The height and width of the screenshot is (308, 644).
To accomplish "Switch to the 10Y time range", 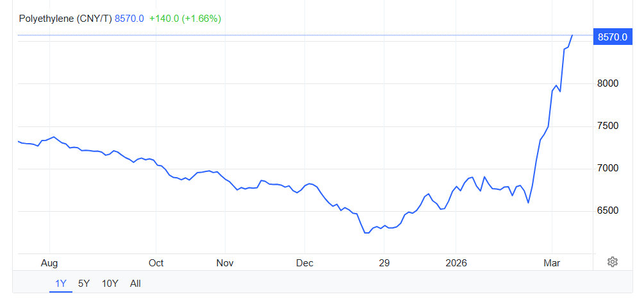I will [x=110, y=283].
